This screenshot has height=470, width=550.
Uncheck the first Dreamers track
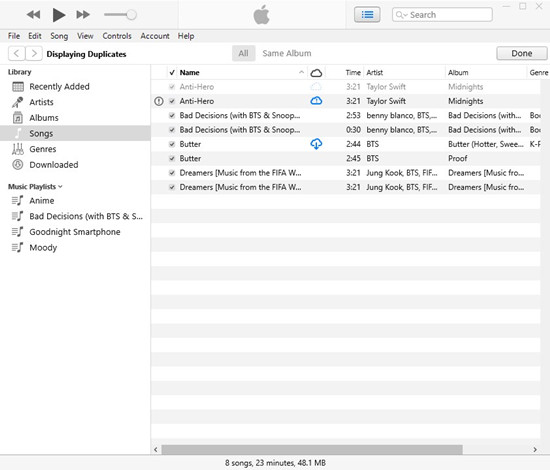pyautogui.click(x=172, y=173)
